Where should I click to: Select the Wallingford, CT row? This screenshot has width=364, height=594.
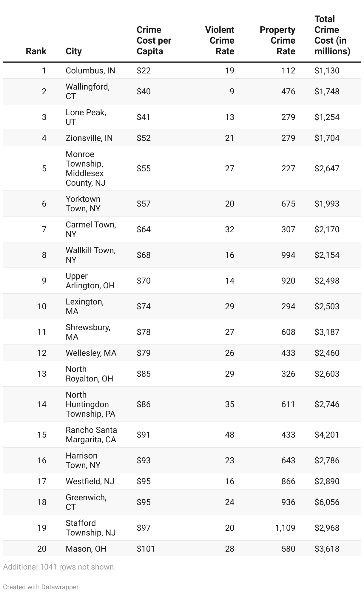(x=182, y=91)
